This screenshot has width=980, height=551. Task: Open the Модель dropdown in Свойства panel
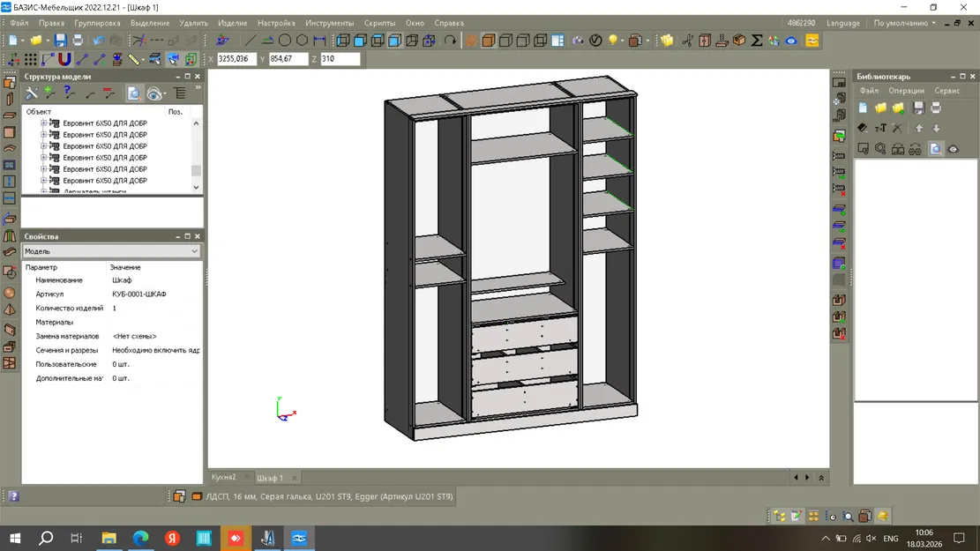pyautogui.click(x=196, y=251)
